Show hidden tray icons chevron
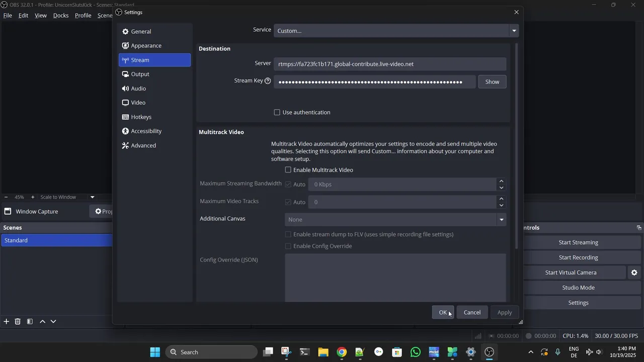This screenshot has height=362, width=644. (x=531, y=352)
